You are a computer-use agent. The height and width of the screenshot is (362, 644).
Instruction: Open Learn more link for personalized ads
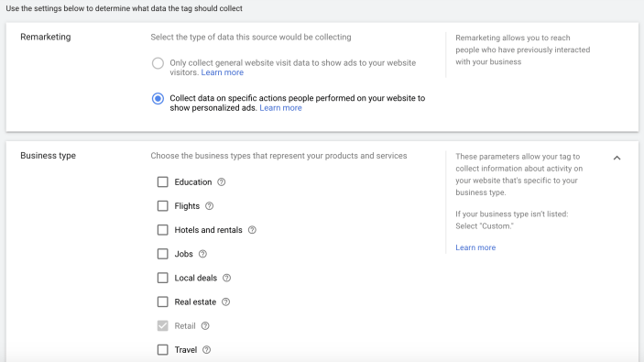[280, 108]
